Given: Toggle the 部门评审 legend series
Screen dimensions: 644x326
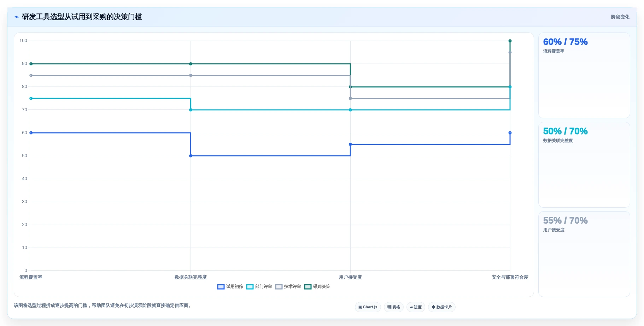Looking at the screenshot, I should pos(259,286).
